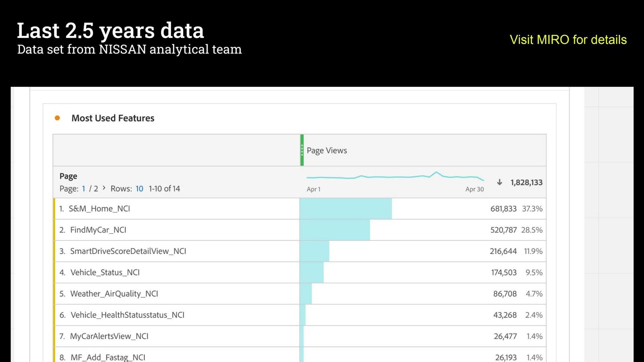Click the Visit MIRO for details link
The width and height of the screenshot is (644, 362).
click(568, 39)
